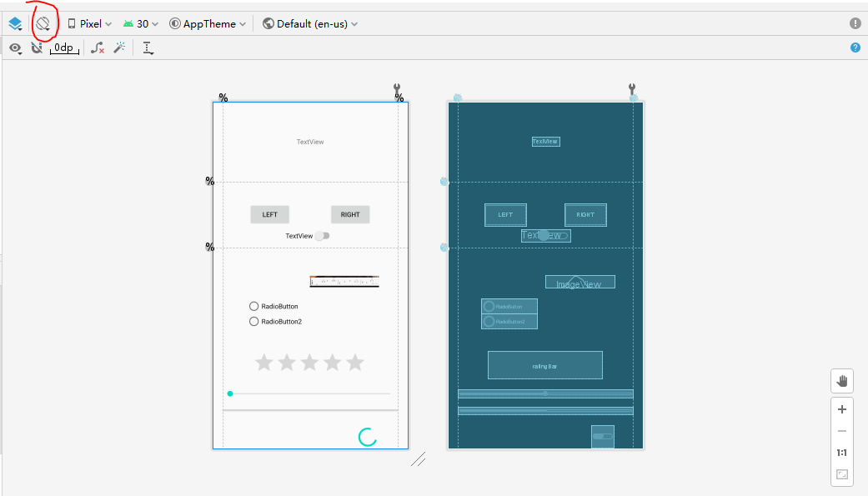The width and height of the screenshot is (868, 496).
Task: Select the RadioButton2 option in design view
Action: [x=275, y=322]
